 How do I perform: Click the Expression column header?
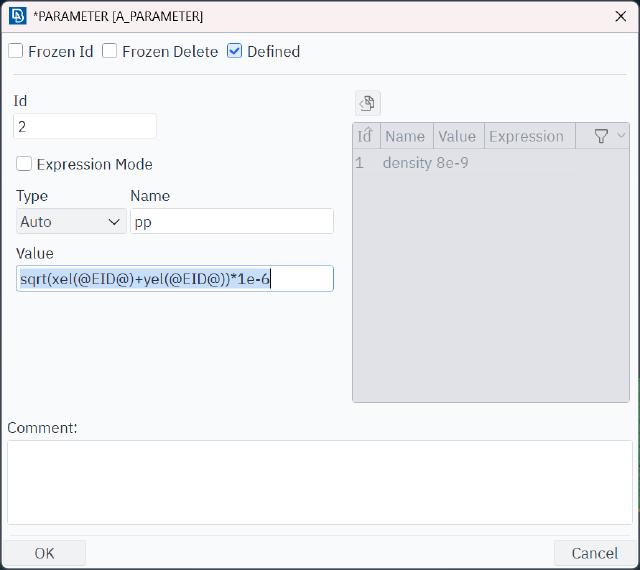[x=526, y=136]
